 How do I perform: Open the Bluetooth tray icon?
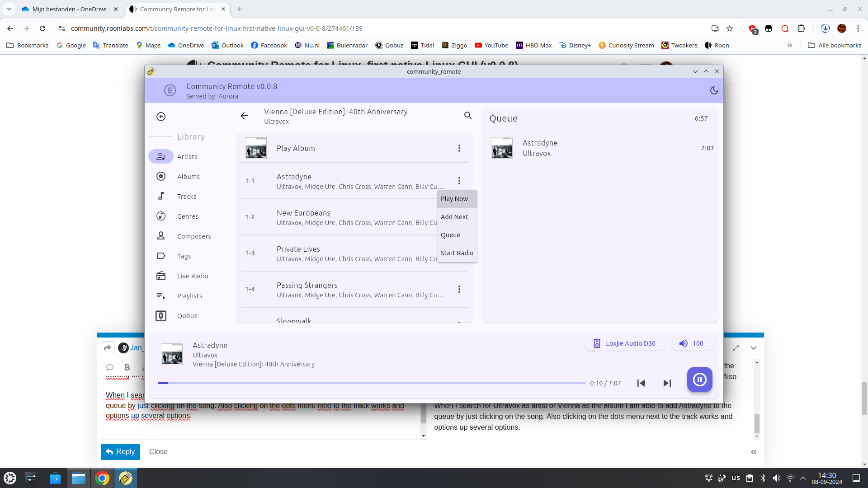(763, 478)
